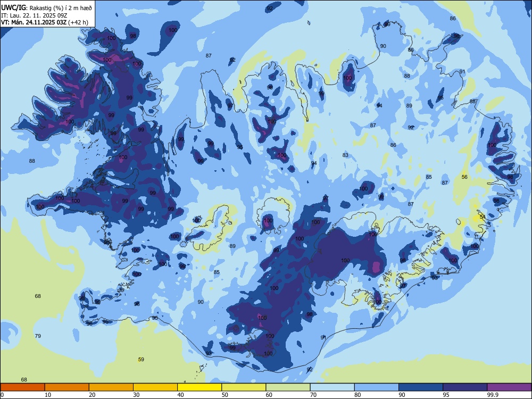Click the light blue 70–80 legend swatch
The width and height of the screenshot is (532, 399).
[332, 387]
